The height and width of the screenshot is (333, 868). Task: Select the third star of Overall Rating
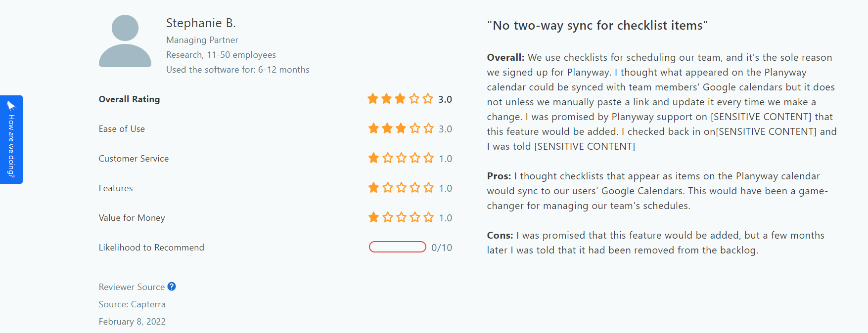[400, 99]
